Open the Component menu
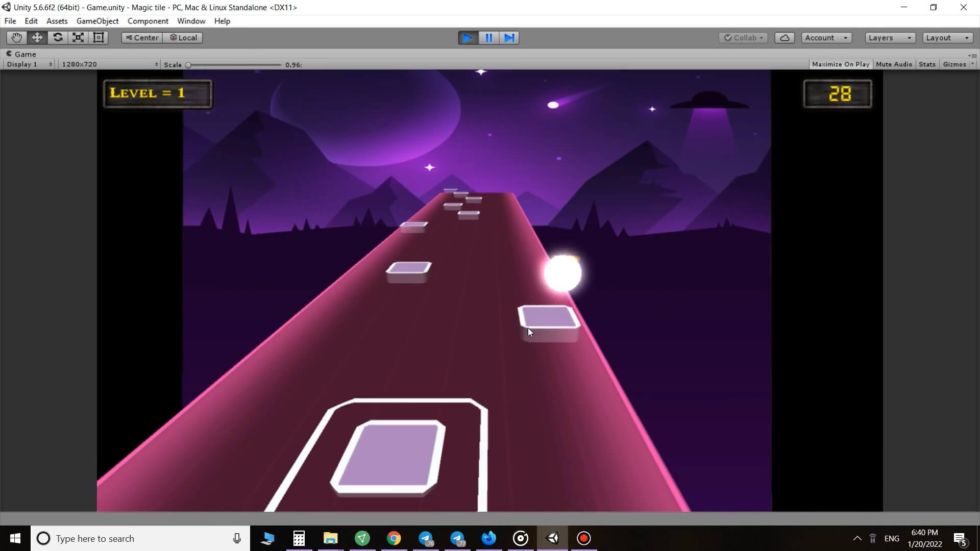Image resolution: width=980 pixels, height=551 pixels. coord(148,21)
